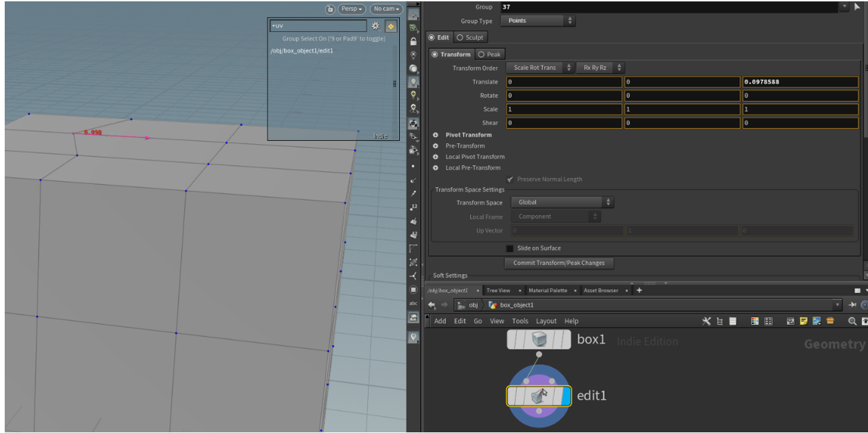The width and height of the screenshot is (868, 433).
Task: Click the lock icon in viewport display toolbar
Action: coord(413,41)
